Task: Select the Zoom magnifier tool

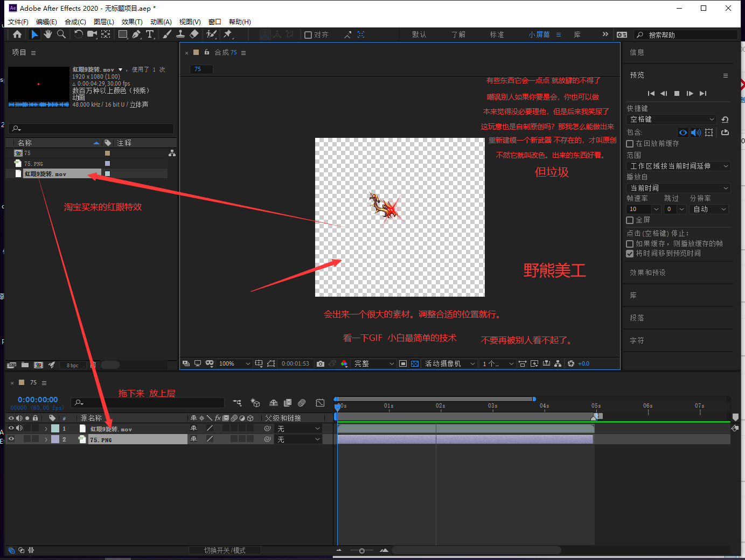Action: [61, 34]
